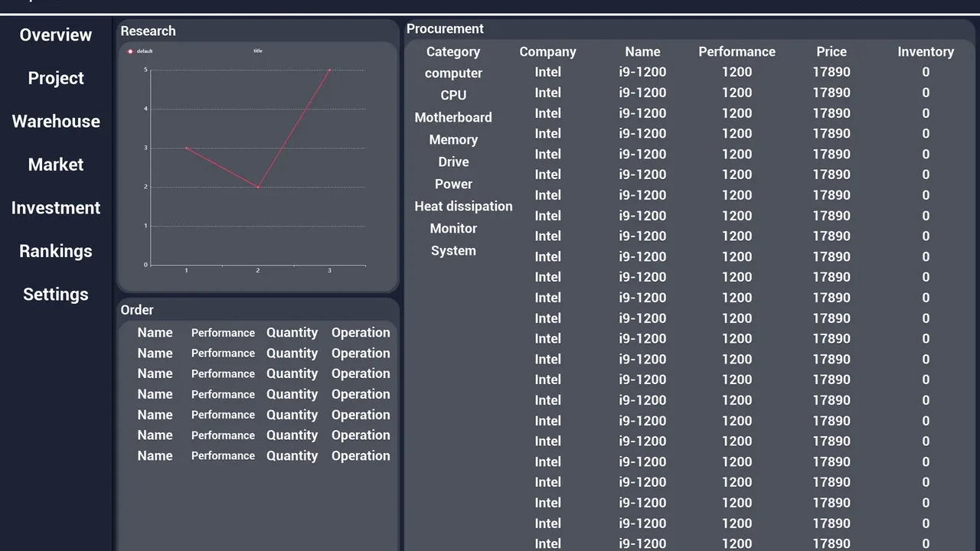
Task: Click the Performance column header in Procurement
Action: pos(737,52)
